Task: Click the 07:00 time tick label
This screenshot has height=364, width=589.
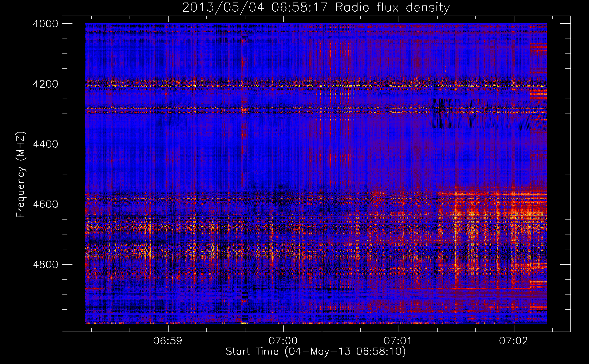Action: coord(283,341)
